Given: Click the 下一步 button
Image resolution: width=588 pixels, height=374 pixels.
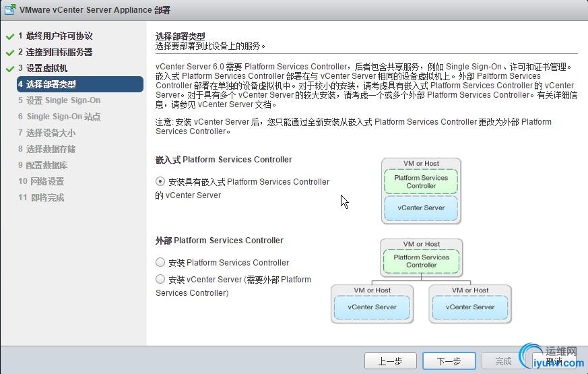Looking at the screenshot, I should point(449,361).
